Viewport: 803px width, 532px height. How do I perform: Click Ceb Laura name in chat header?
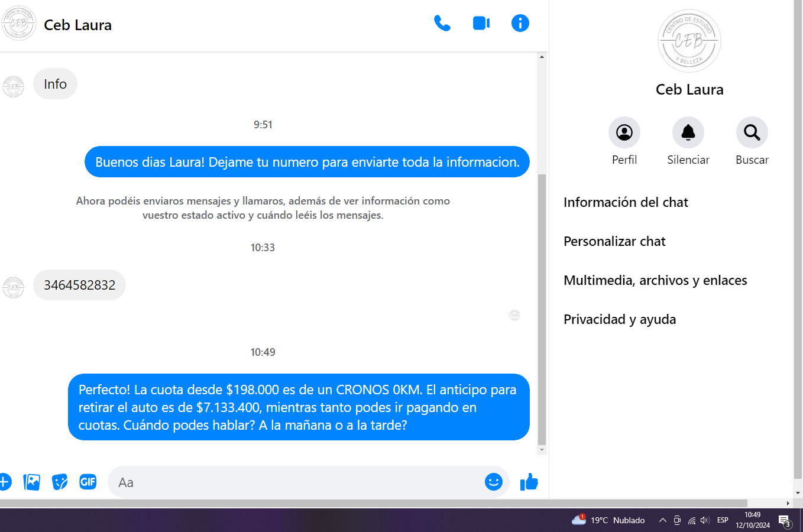coord(77,25)
